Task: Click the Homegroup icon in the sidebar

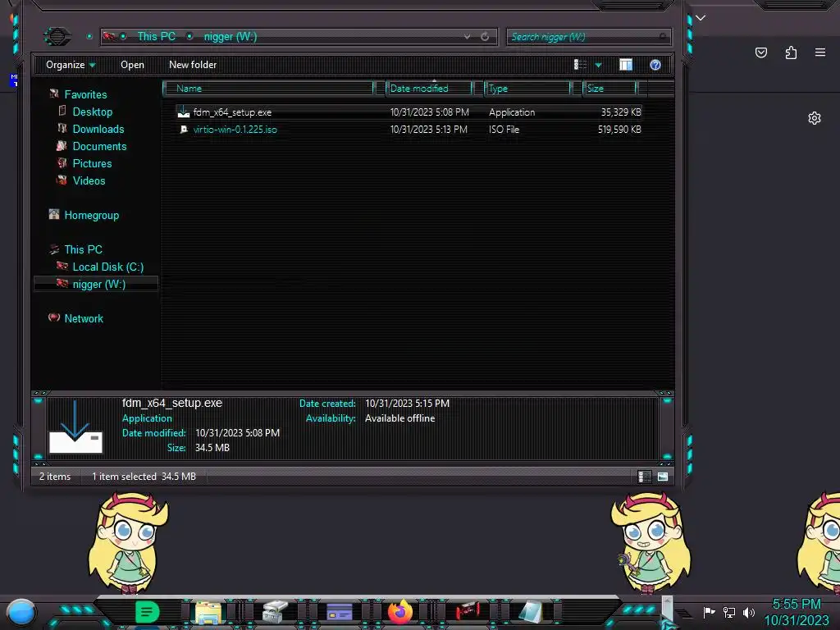Action: coord(54,214)
